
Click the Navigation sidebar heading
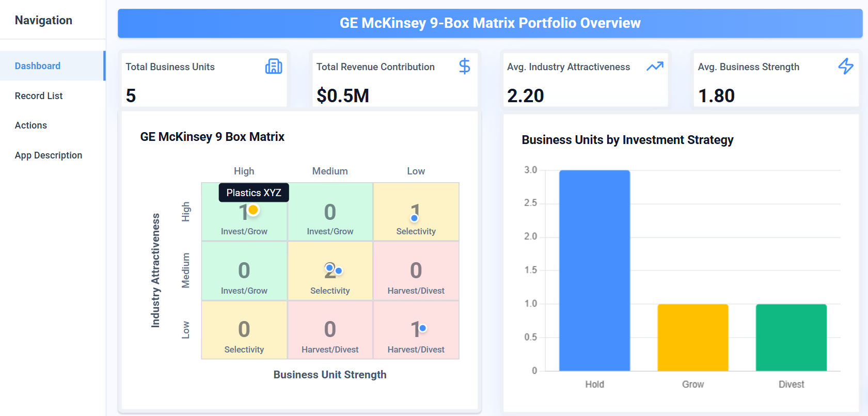point(43,20)
